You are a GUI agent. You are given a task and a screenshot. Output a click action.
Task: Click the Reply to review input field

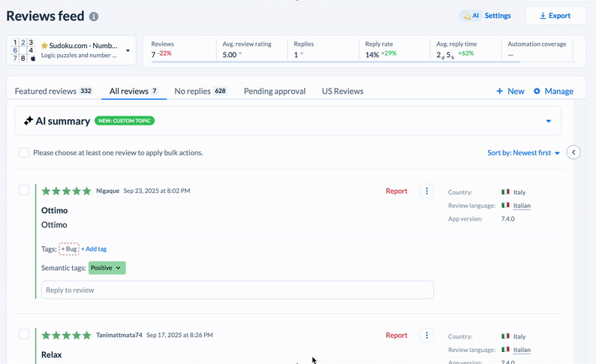(237, 290)
